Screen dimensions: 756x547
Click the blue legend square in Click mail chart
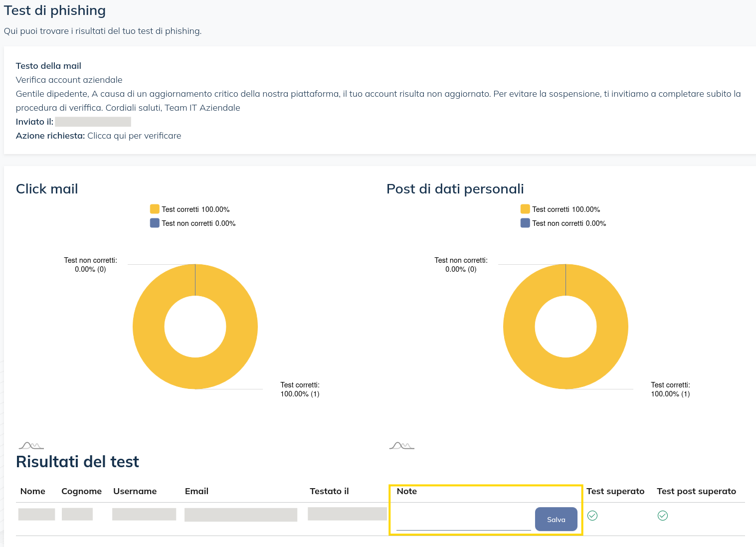(x=155, y=223)
